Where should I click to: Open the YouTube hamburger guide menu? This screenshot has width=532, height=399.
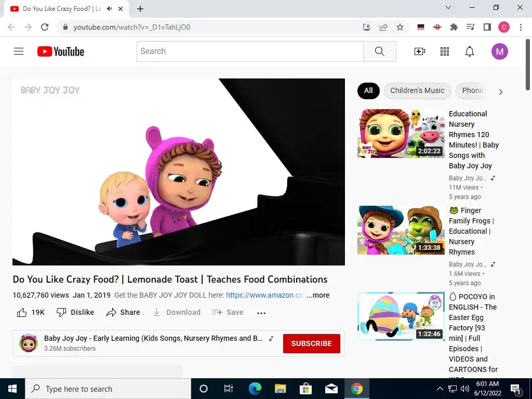(x=19, y=51)
